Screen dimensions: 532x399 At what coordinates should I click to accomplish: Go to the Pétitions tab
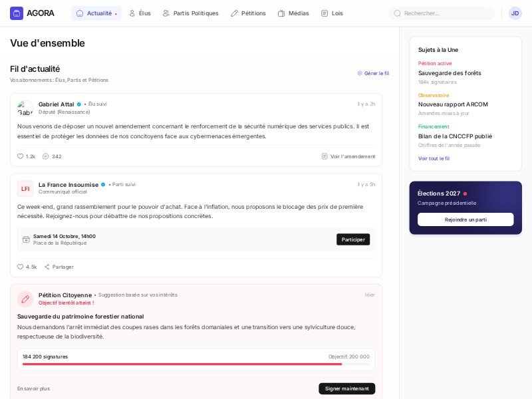[248, 13]
